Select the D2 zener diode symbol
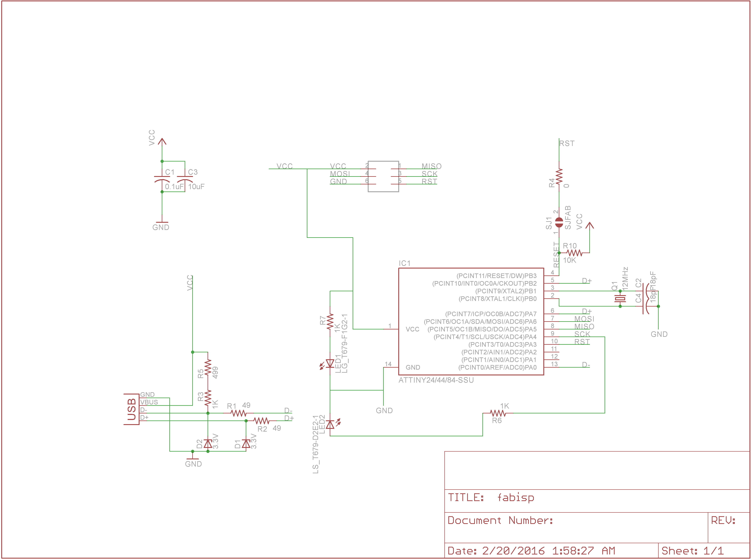Image resolution: width=751 pixels, height=560 pixels. (208, 443)
